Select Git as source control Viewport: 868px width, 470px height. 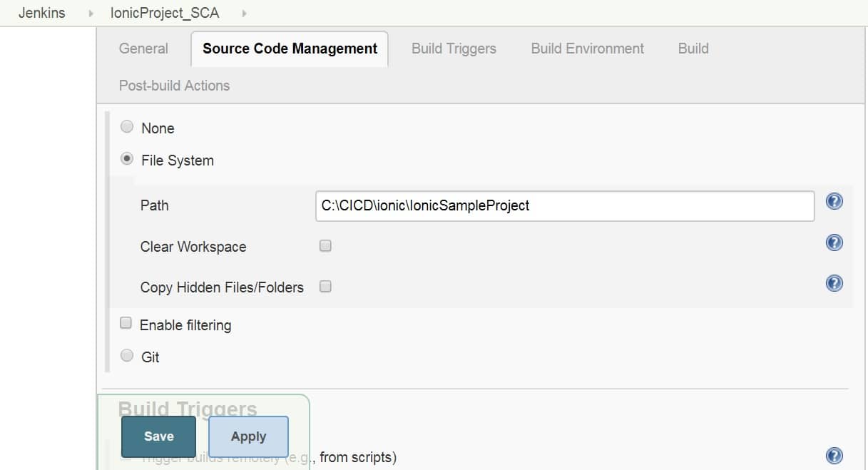127,355
